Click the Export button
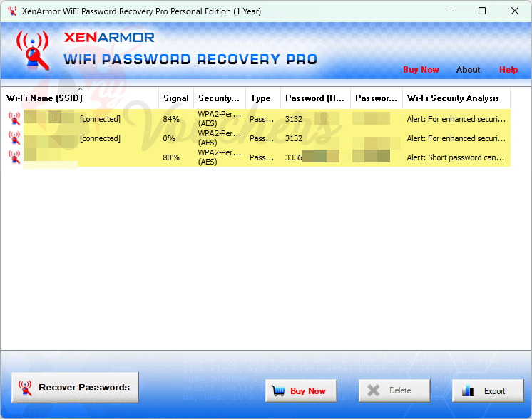Screen dimensions: 532x419 coord(488,391)
